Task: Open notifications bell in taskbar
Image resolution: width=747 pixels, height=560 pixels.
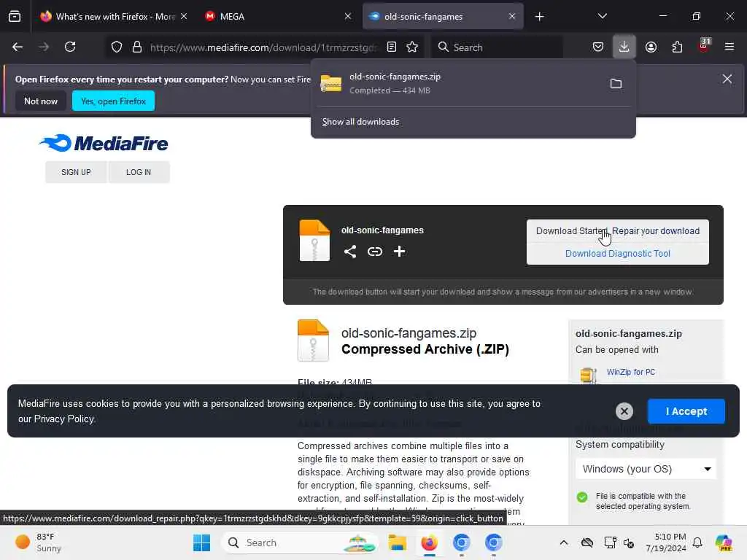Action: pyautogui.click(x=697, y=542)
